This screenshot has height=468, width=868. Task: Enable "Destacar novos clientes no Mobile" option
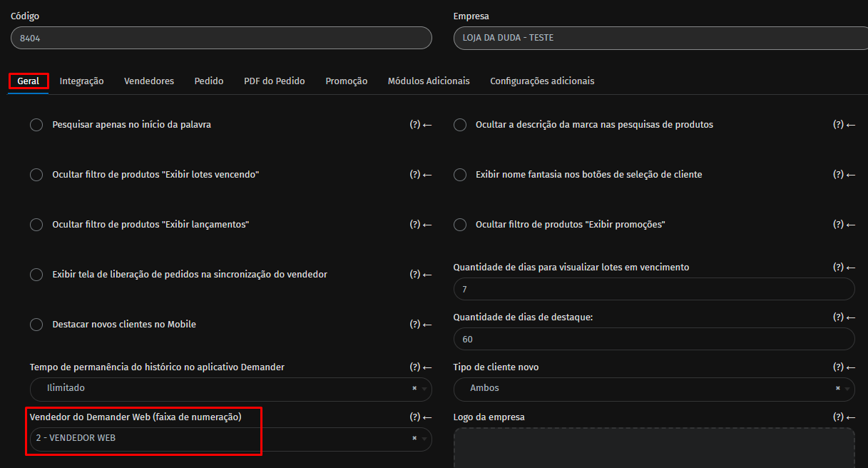(x=36, y=325)
